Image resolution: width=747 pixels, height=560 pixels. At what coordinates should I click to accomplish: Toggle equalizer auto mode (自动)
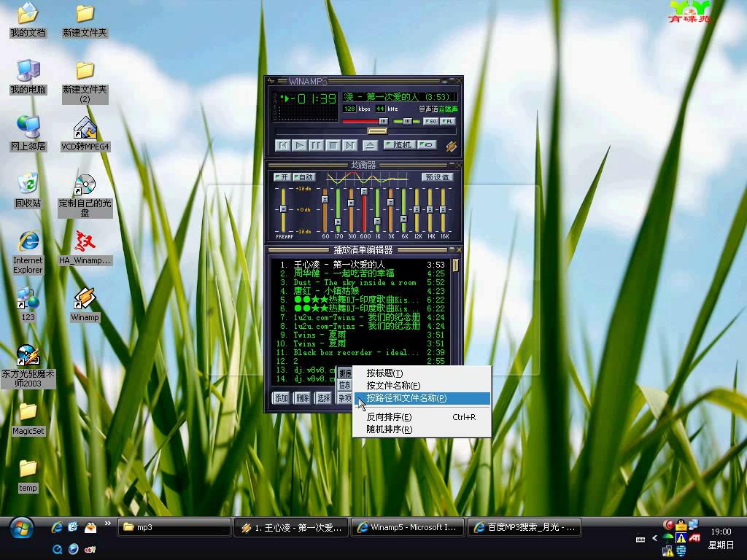coord(303,177)
